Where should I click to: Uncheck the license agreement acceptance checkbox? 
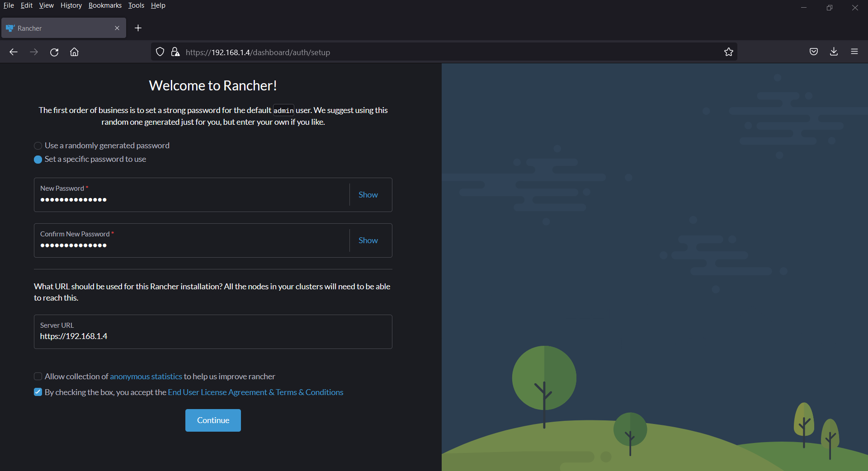click(x=38, y=392)
